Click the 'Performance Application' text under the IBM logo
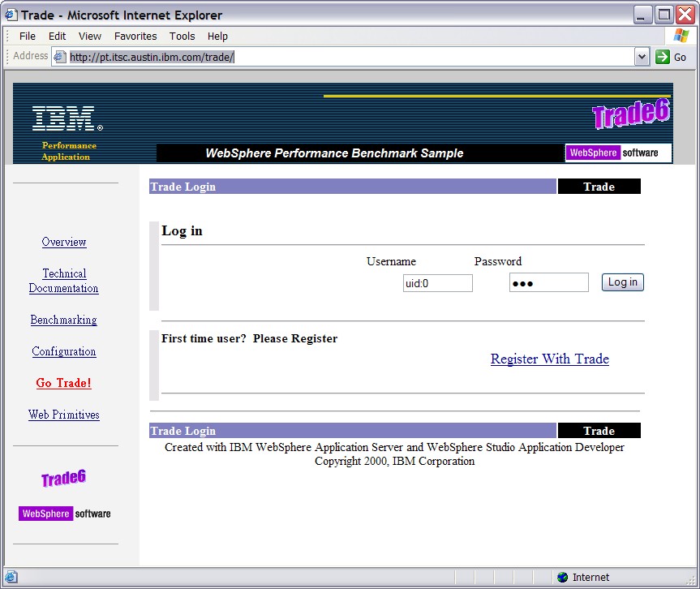700x589 pixels. [x=68, y=151]
